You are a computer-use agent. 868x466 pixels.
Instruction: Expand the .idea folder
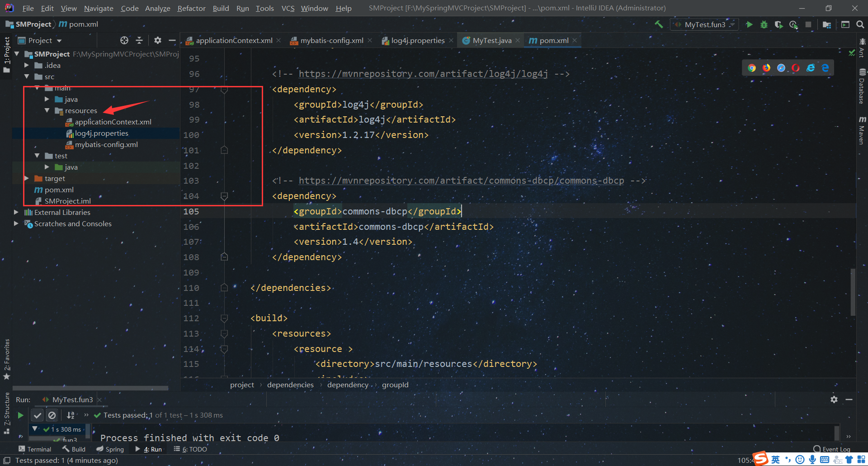27,65
